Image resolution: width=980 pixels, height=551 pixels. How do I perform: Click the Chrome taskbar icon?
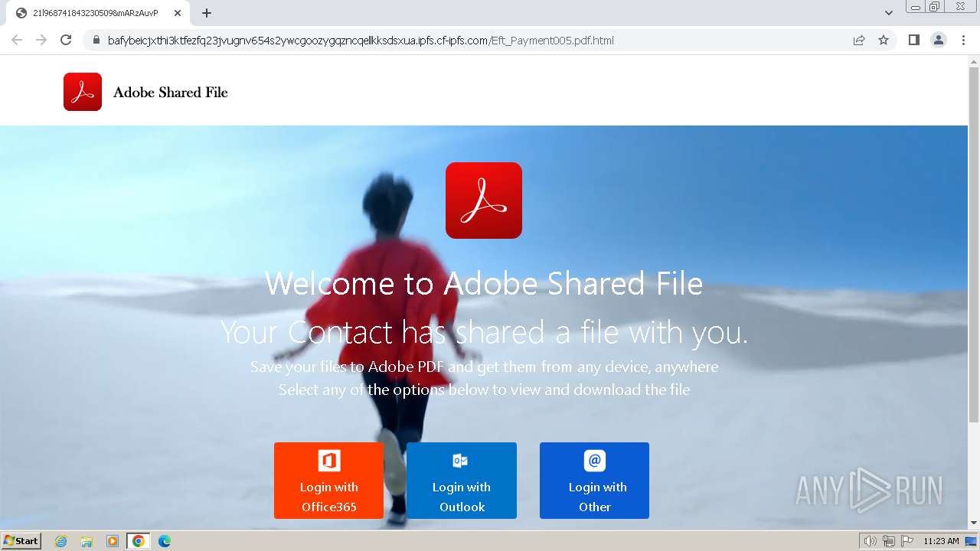(138, 541)
